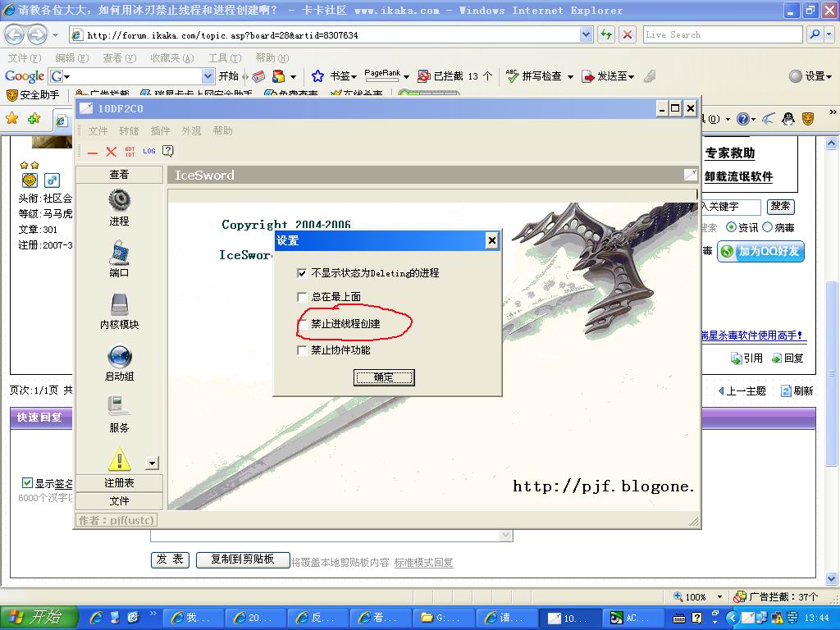
Task: Open the 书签 bookmarks dropdown
Action: pos(354,77)
